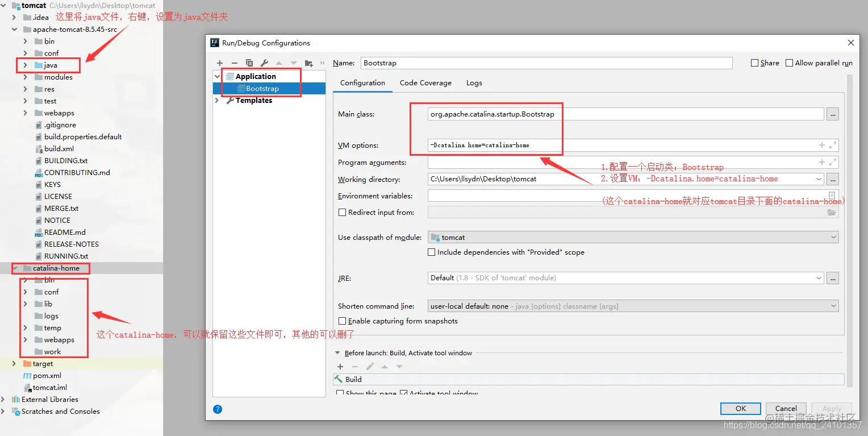This screenshot has height=436, width=868.
Task: Expand the java folder in the project tree
Action: 26,65
